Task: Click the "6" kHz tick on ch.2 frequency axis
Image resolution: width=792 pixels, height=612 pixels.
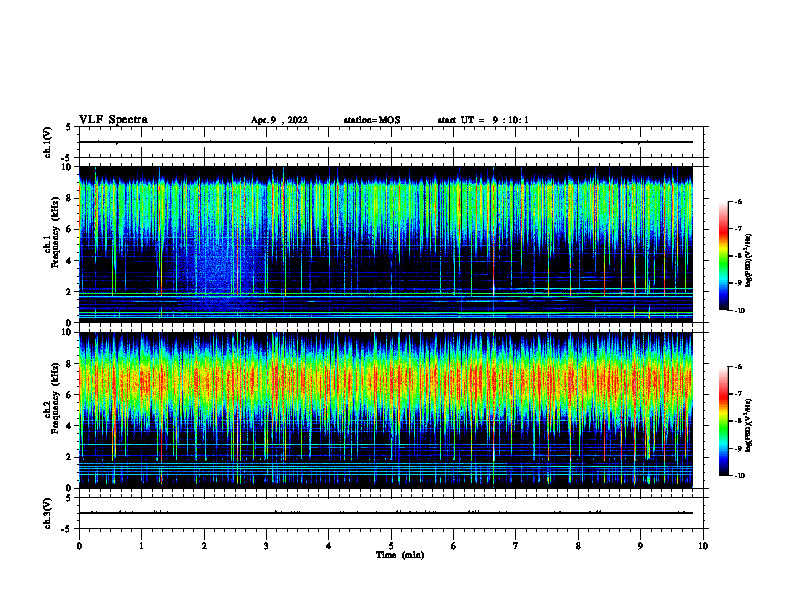Action: 70,395
